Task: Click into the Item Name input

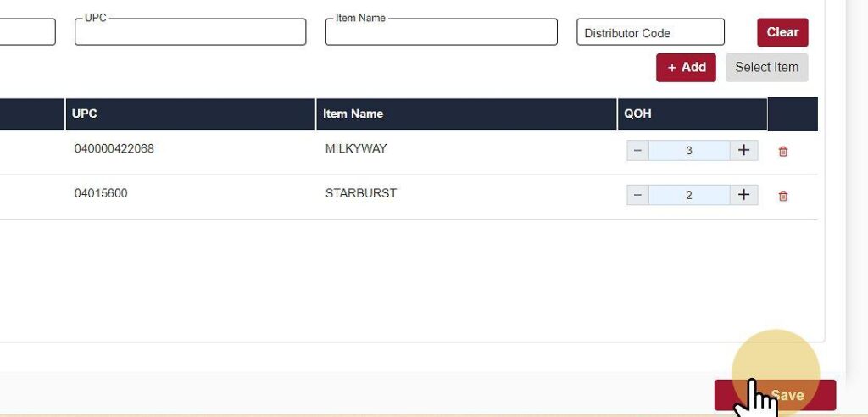Action: (441, 33)
